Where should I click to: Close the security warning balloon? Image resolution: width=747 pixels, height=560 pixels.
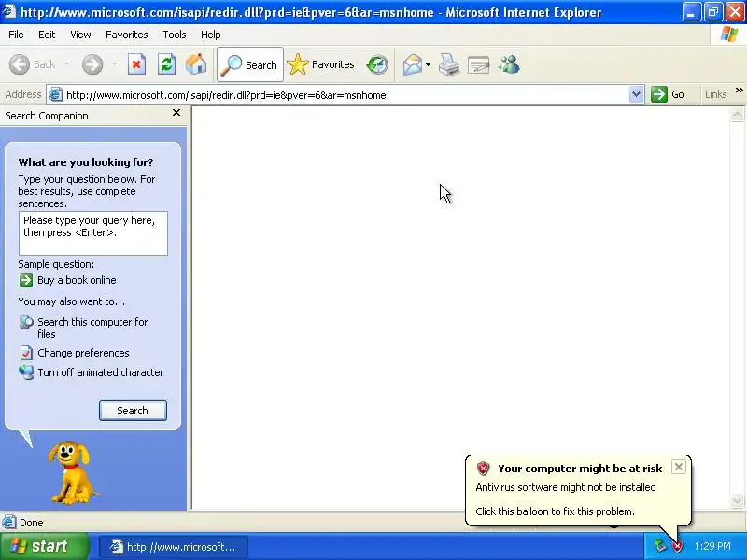(679, 467)
